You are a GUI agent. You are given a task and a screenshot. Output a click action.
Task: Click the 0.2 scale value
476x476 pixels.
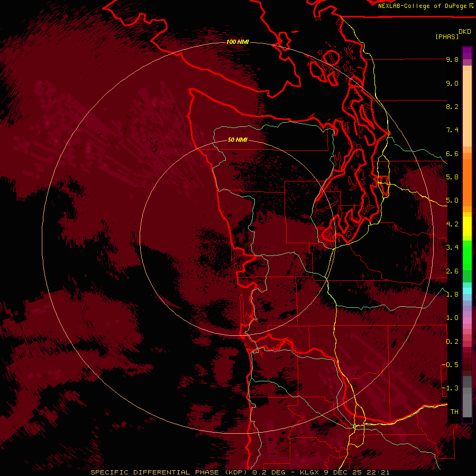tap(452, 342)
